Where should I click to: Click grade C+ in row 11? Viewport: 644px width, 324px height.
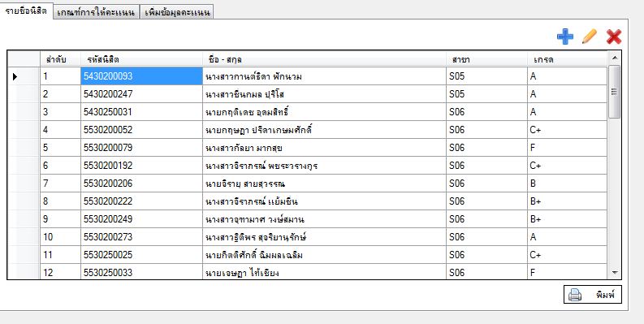[567, 255]
